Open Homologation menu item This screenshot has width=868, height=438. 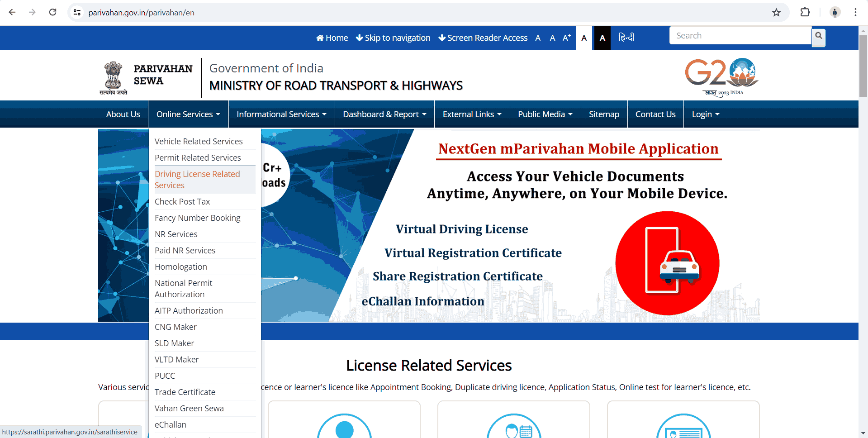point(204,267)
